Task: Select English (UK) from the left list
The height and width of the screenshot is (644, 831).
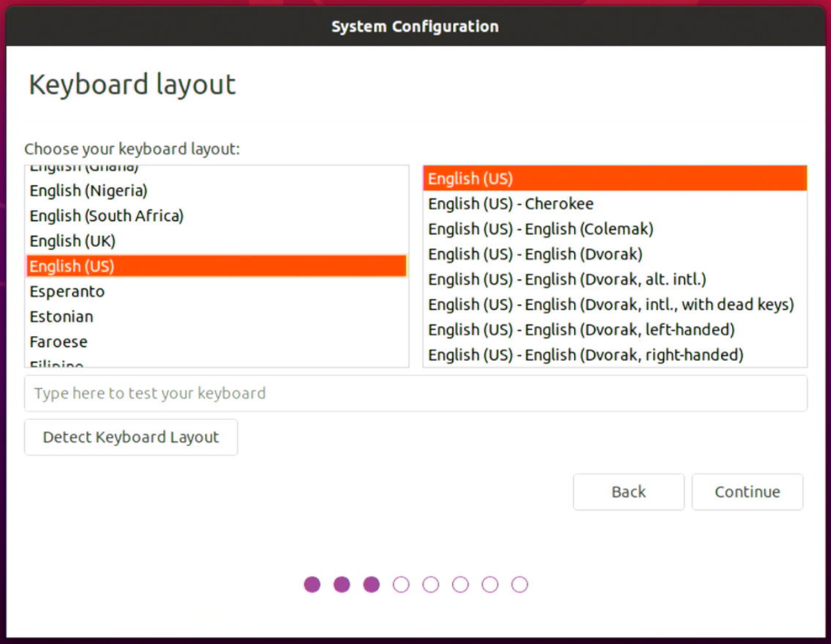Action: point(72,241)
